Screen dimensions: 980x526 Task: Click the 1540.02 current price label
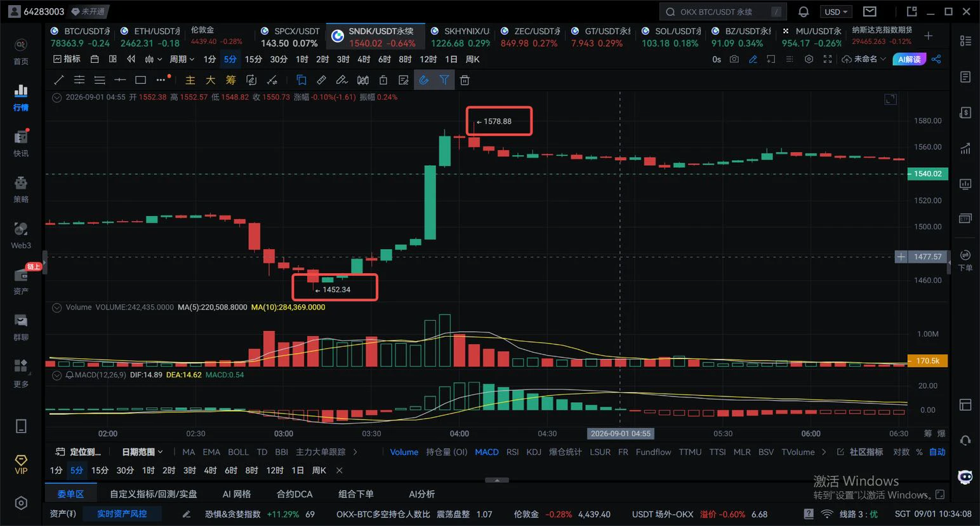click(927, 173)
